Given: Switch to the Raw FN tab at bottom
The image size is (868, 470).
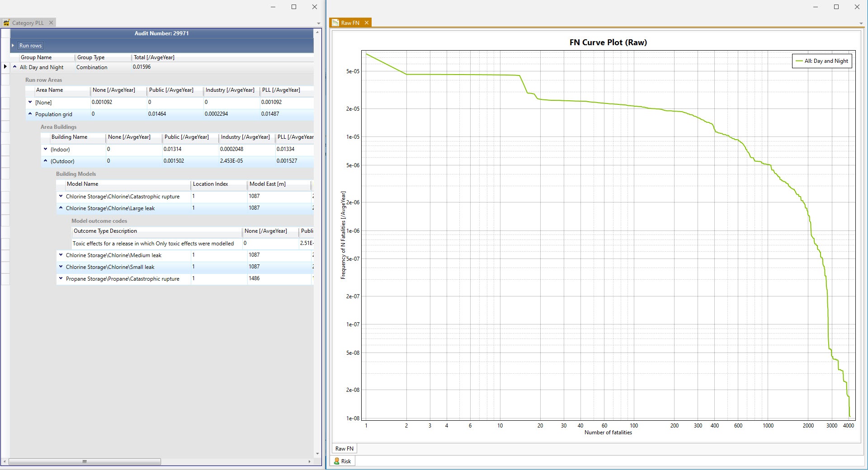Looking at the screenshot, I should [344, 448].
